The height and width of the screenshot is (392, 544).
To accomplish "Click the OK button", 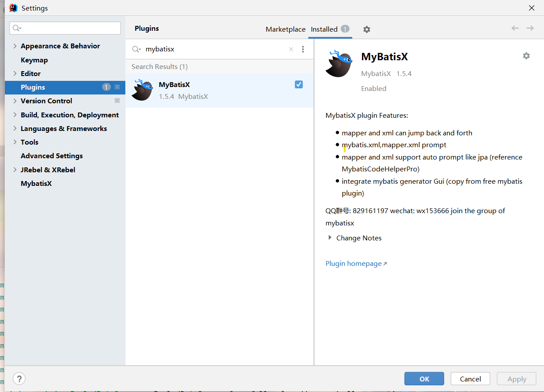I will [x=424, y=379].
